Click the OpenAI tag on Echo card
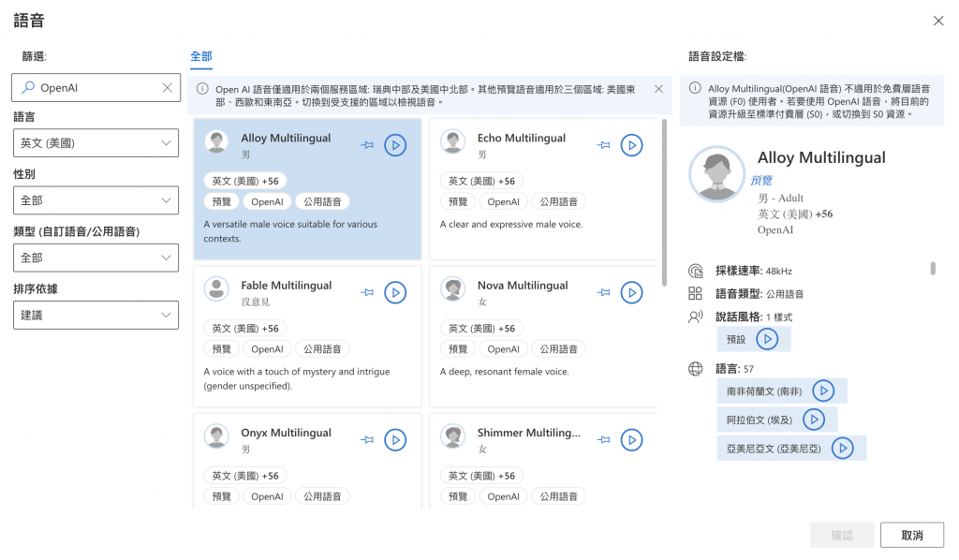This screenshot has width=959, height=560. pos(503,201)
